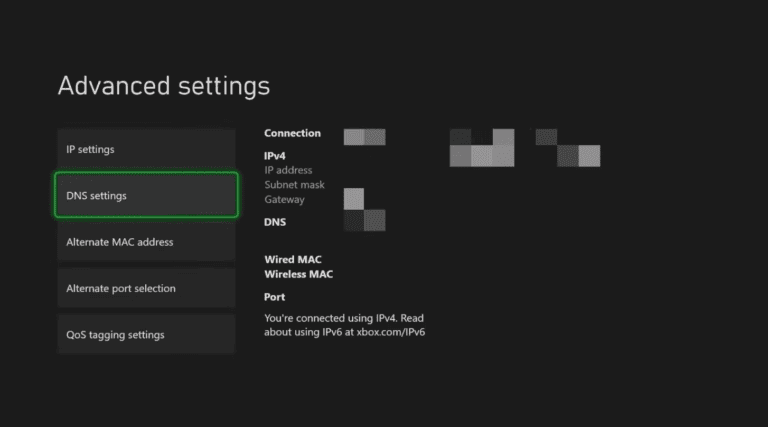
Task: Select the Wireless MAC label
Action: (x=298, y=274)
